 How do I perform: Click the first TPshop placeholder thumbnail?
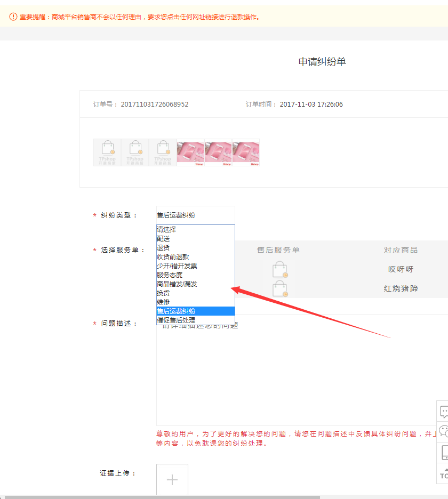(x=107, y=152)
